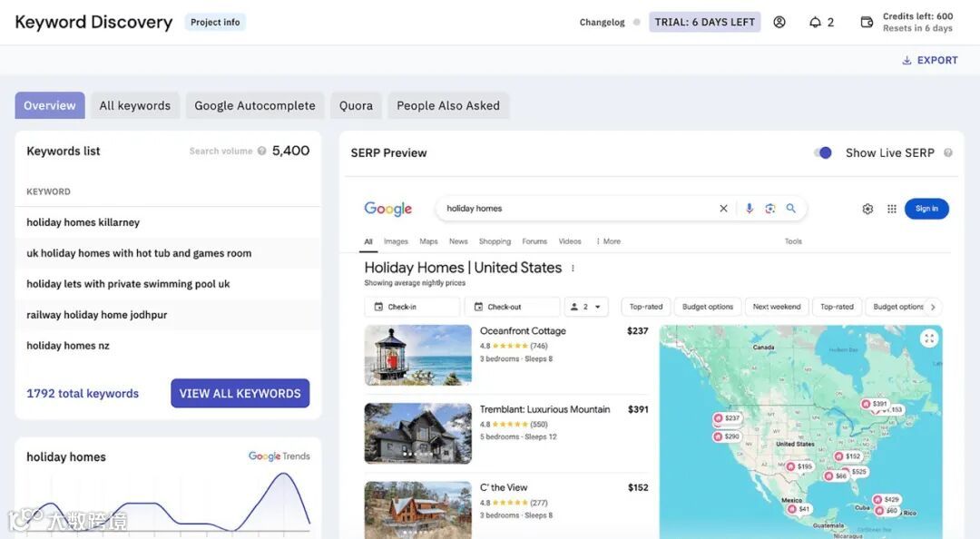Expand the map to fullscreen
Viewport: 980px width, 539px height.
(x=928, y=338)
